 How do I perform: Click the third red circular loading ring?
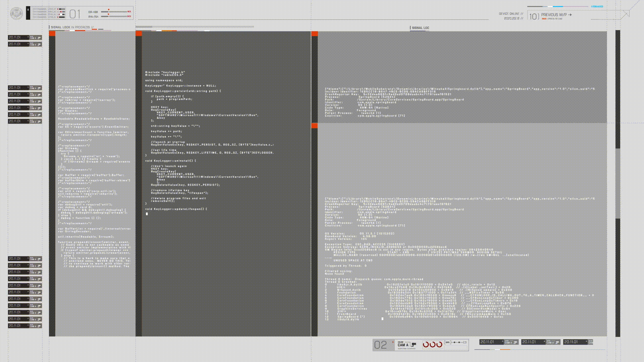[439, 344]
